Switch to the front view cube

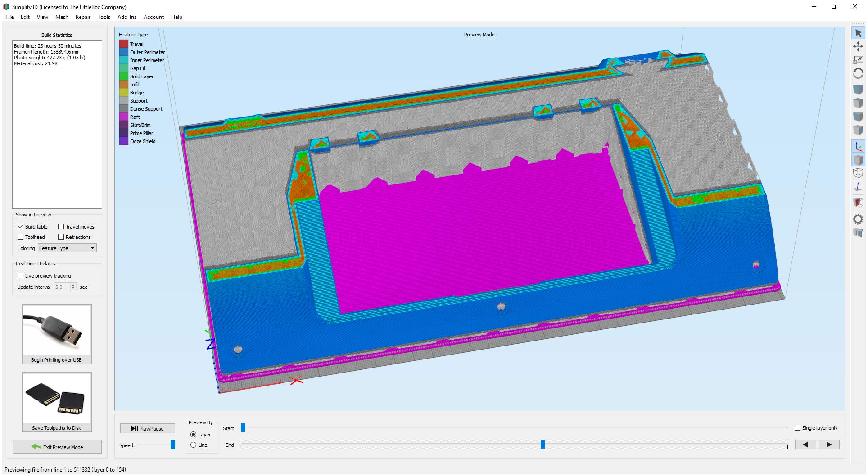(858, 117)
